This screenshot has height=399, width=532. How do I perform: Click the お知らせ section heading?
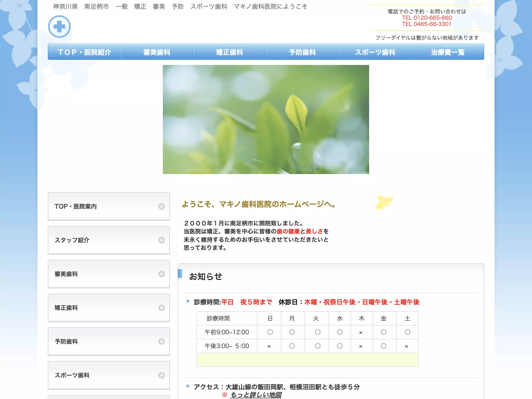pyautogui.click(x=206, y=276)
